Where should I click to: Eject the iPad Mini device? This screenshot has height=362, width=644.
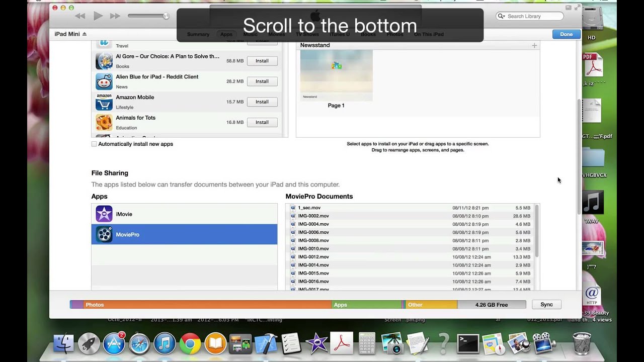point(85,34)
